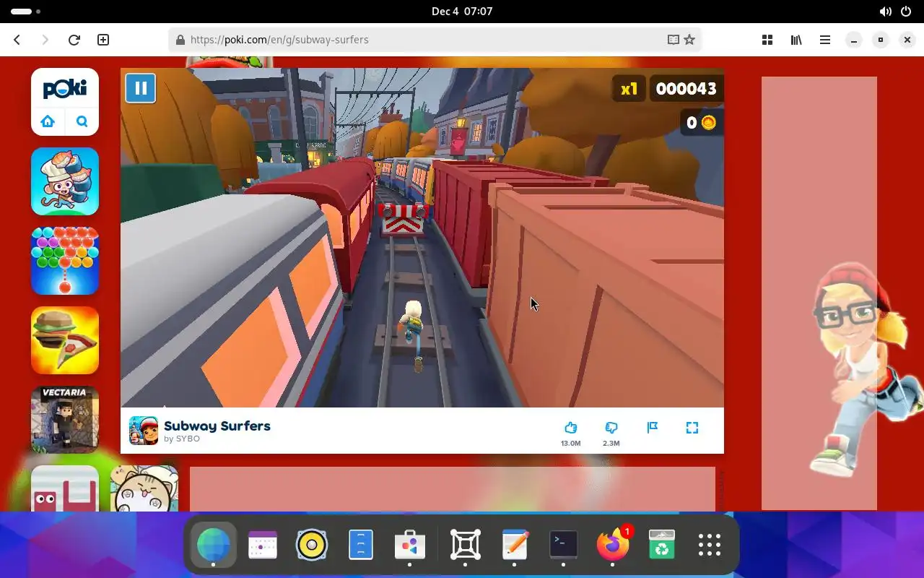Open Text Editor in dock

pos(515,545)
